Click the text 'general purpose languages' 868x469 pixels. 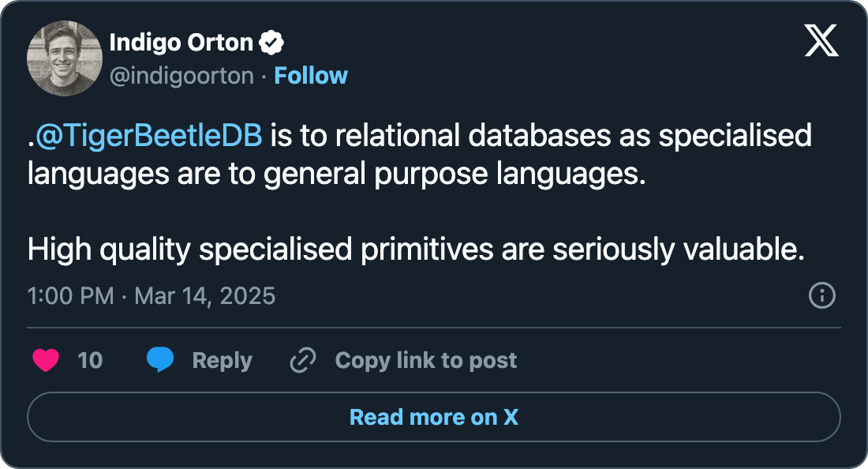click(454, 174)
